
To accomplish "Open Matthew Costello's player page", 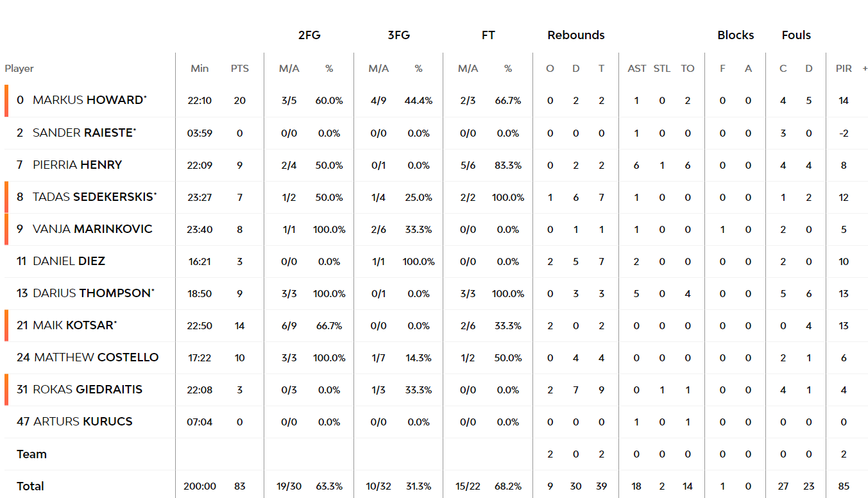I will 96,357.
